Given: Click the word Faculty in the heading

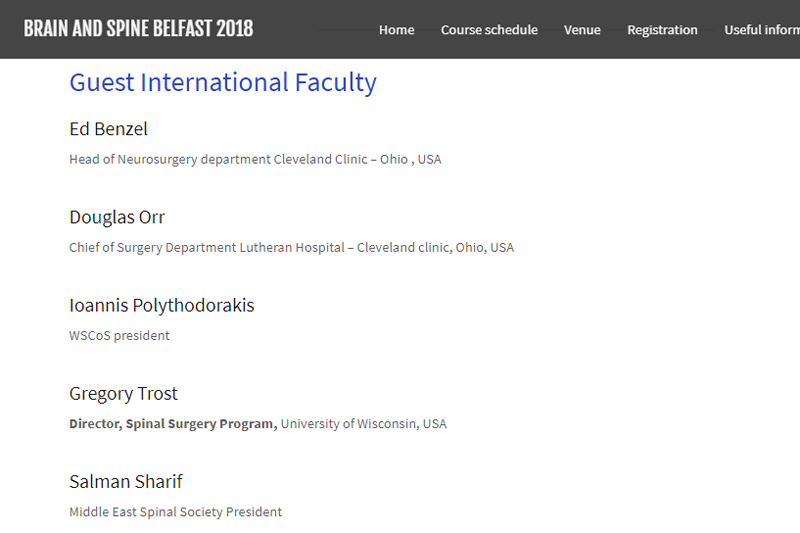Looking at the screenshot, I should point(336,83).
